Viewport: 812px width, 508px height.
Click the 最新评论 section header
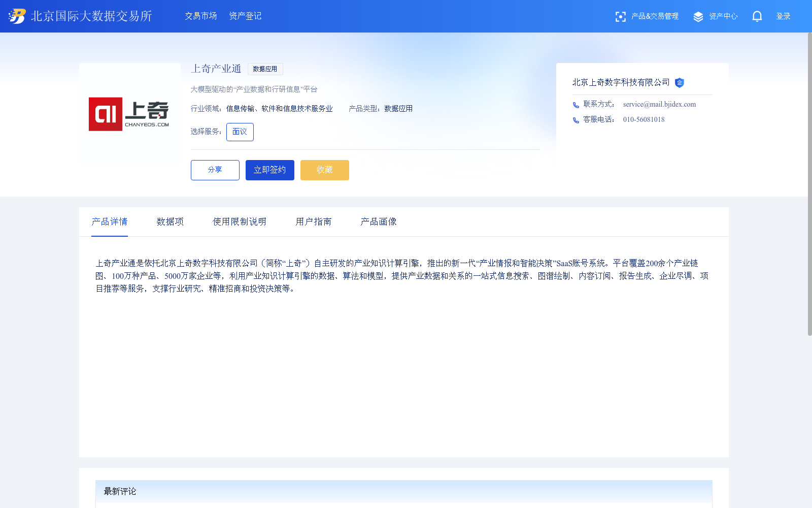tap(403, 491)
